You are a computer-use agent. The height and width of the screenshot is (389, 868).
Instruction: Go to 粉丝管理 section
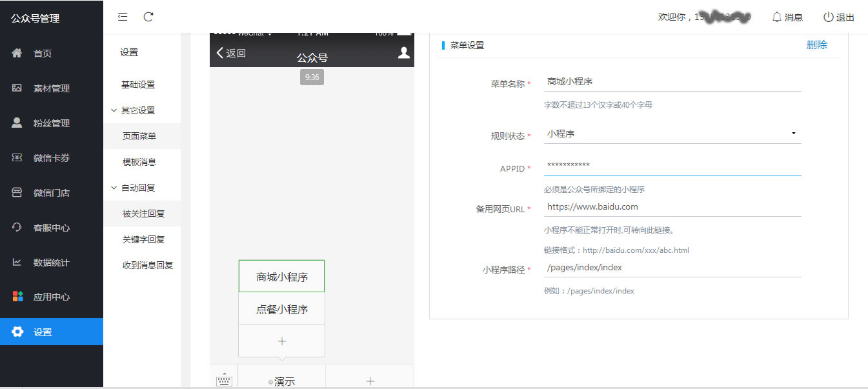coord(52,123)
